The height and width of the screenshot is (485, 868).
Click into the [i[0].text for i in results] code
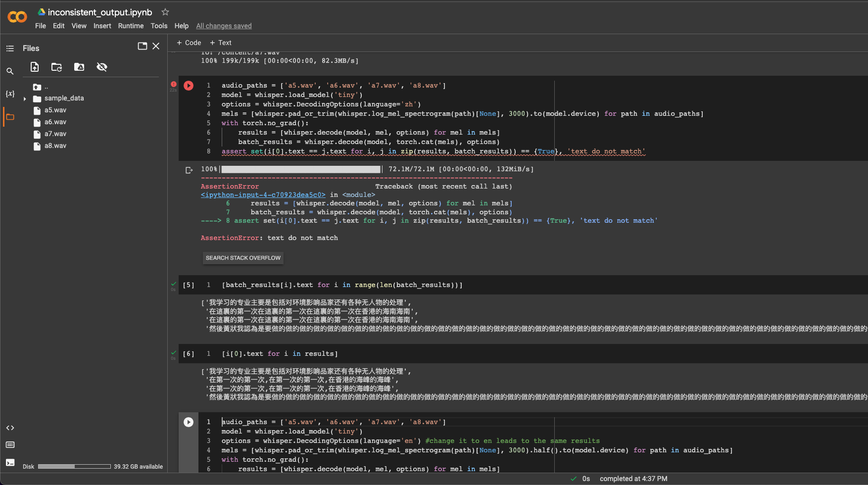pyautogui.click(x=280, y=354)
